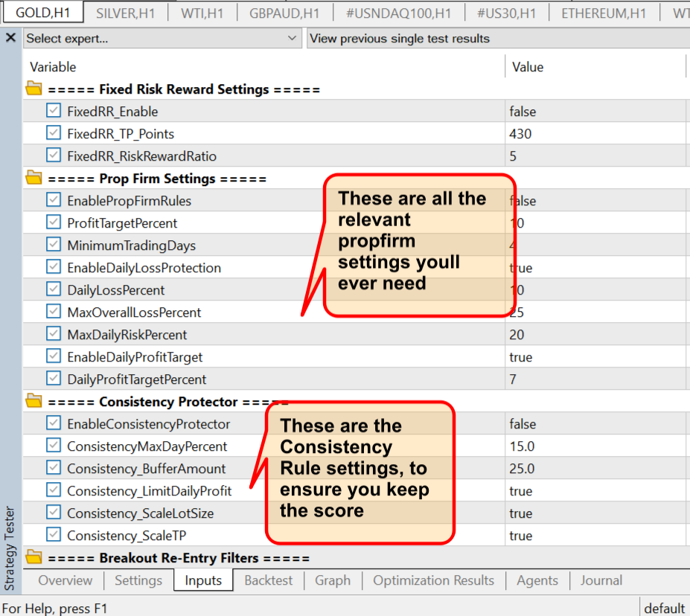Toggle Consistency_BufferAmount checkbox
Viewport: 690px width, 616px height.
(x=54, y=468)
